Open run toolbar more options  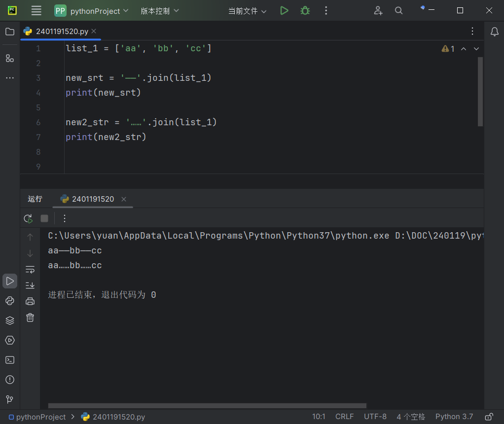[65, 218]
